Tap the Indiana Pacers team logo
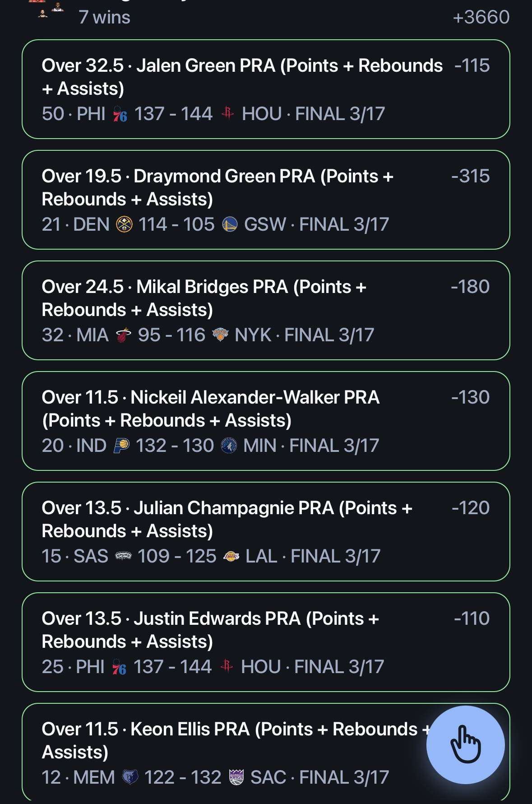The width and height of the screenshot is (532, 804). pos(121,446)
